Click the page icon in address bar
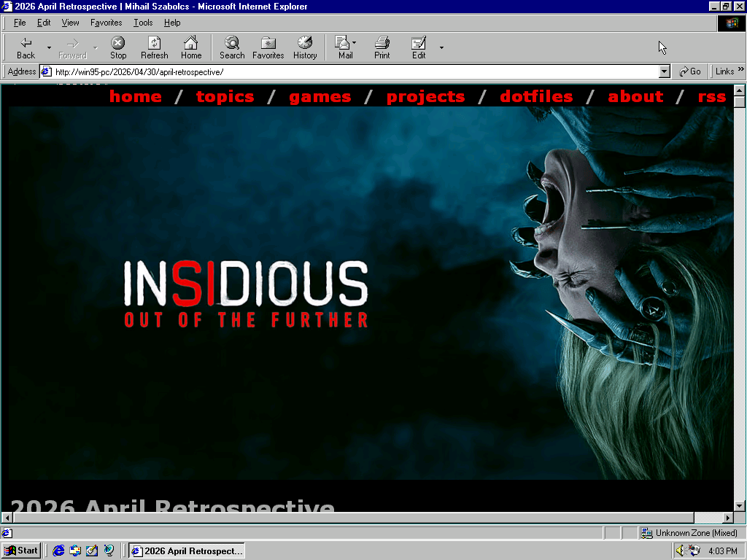Viewport: 747px width, 560px height. (x=46, y=72)
